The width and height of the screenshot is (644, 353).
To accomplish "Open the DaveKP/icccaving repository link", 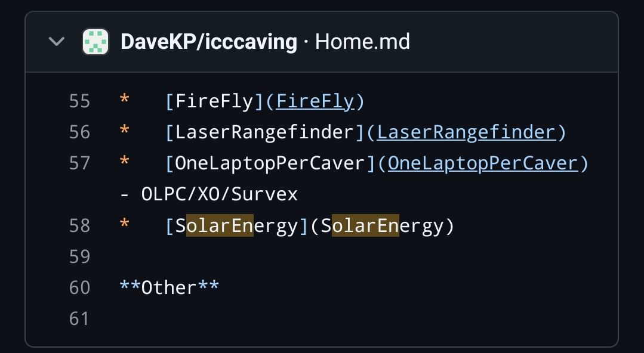I will [x=209, y=42].
